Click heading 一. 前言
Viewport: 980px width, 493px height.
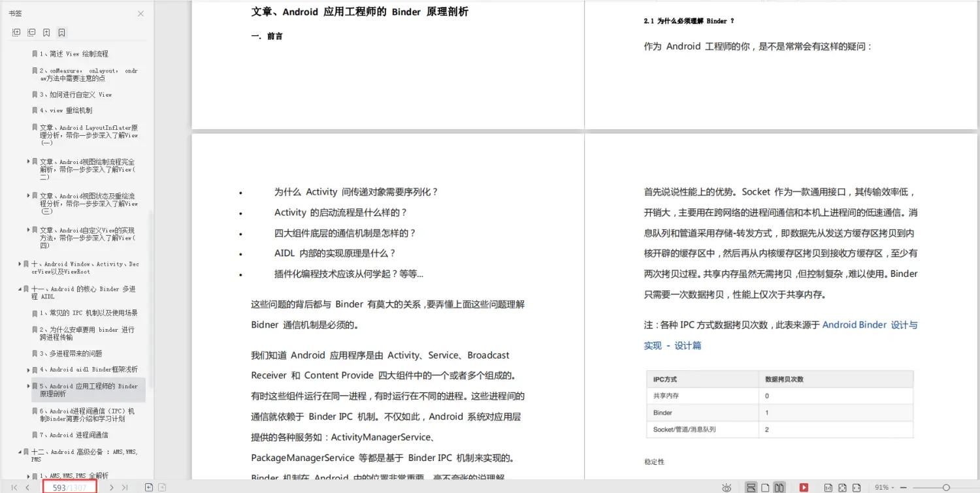coord(267,37)
